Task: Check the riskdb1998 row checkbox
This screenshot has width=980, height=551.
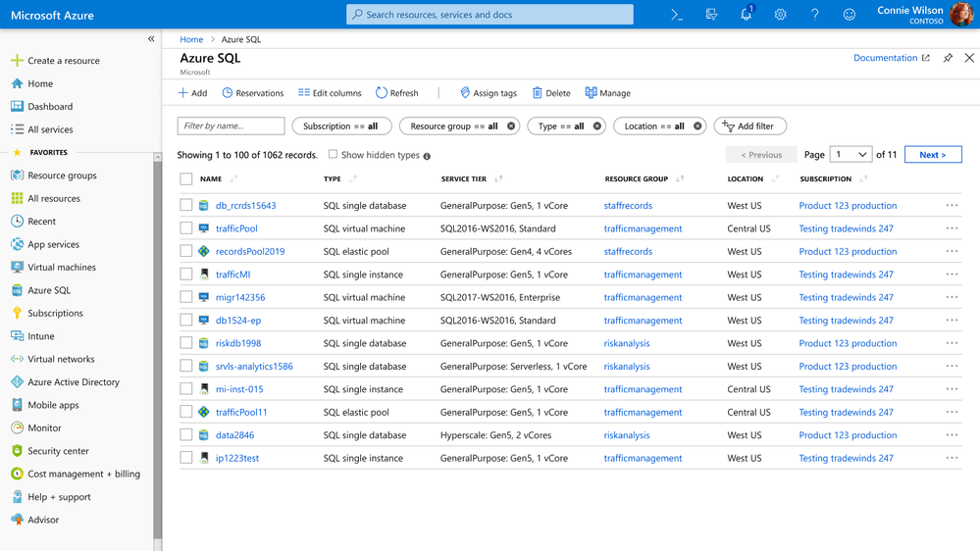Action: [x=186, y=343]
